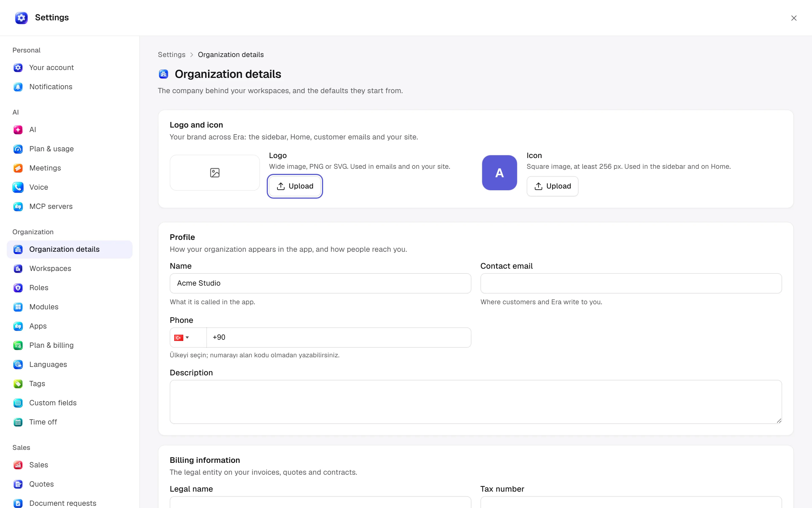Click the red Sales chart icon

coord(18,465)
